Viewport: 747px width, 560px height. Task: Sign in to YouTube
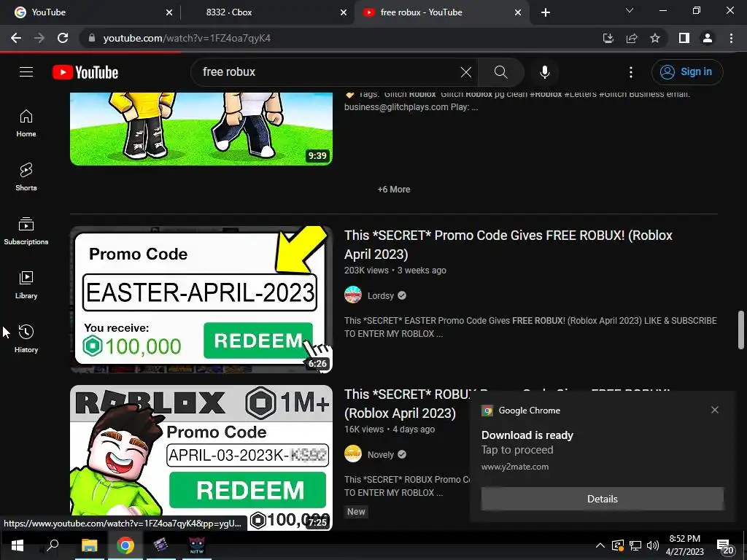[x=687, y=72]
